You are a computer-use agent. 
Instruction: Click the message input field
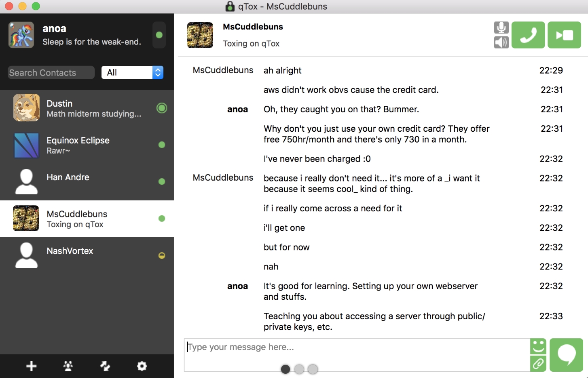point(357,355)
